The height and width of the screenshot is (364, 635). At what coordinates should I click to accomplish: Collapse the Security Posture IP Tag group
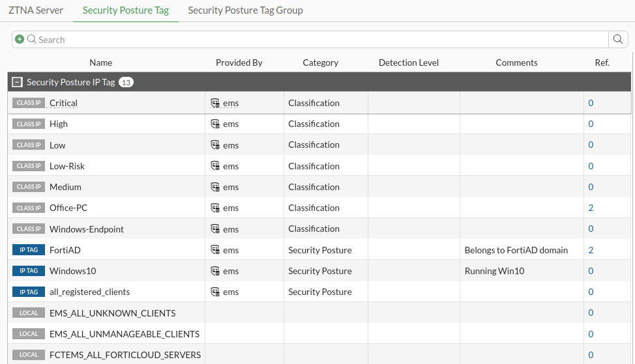coord(18,83)
